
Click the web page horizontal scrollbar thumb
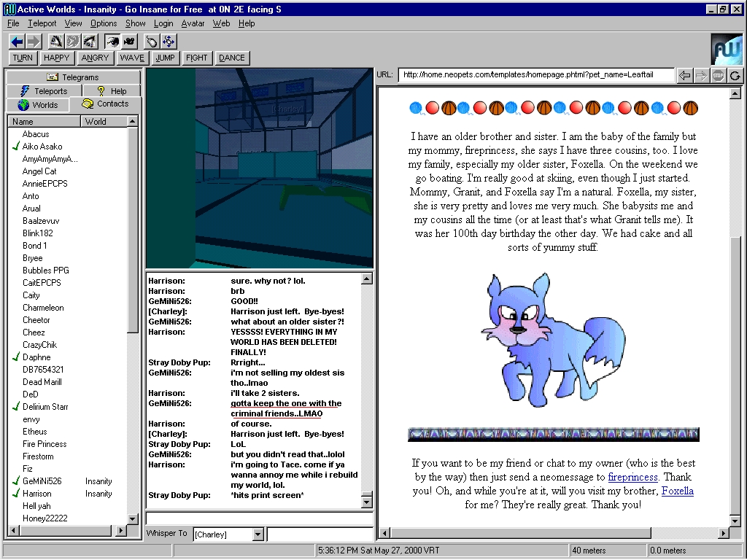521,533
